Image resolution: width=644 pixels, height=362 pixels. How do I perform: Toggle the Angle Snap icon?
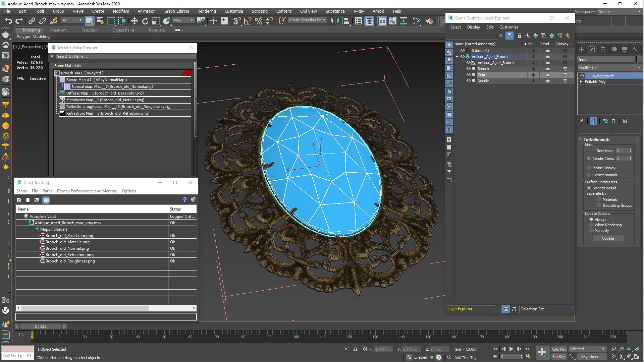(x=248, y=21)
